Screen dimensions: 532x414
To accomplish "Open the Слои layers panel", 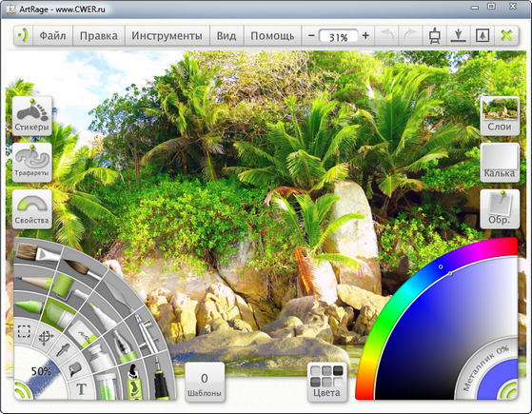I will (x=500, y=116).
